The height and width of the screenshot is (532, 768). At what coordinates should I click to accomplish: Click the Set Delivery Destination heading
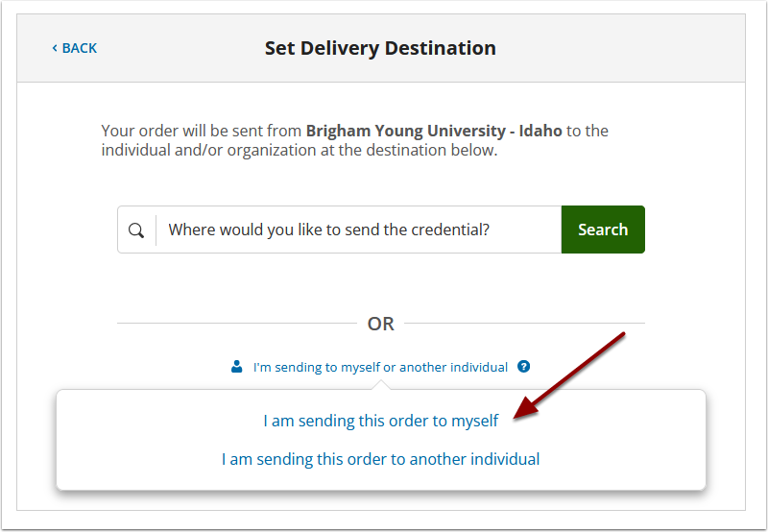point(380,48)
